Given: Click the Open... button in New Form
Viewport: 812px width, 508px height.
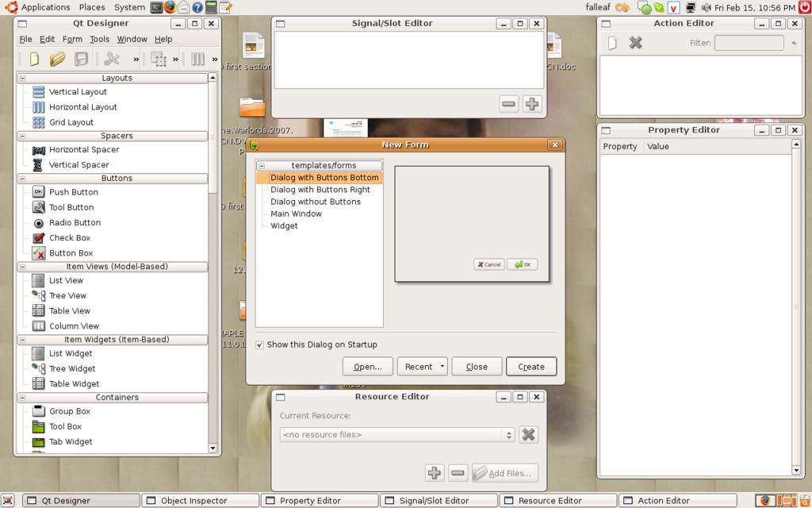Looking at the screenshot, I should pyautogui.click(x=368, y=367).
